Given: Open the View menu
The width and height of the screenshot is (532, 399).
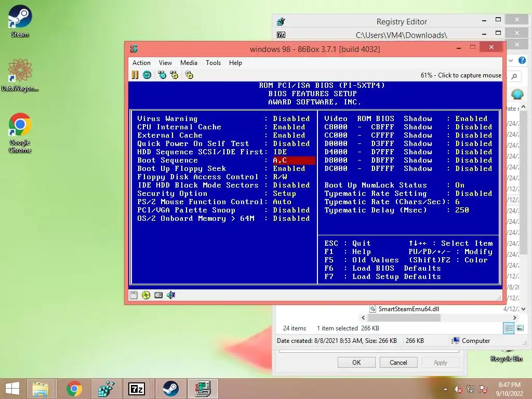Looking at the screenshot, I should pyautogui.click(x=165, y=63).
